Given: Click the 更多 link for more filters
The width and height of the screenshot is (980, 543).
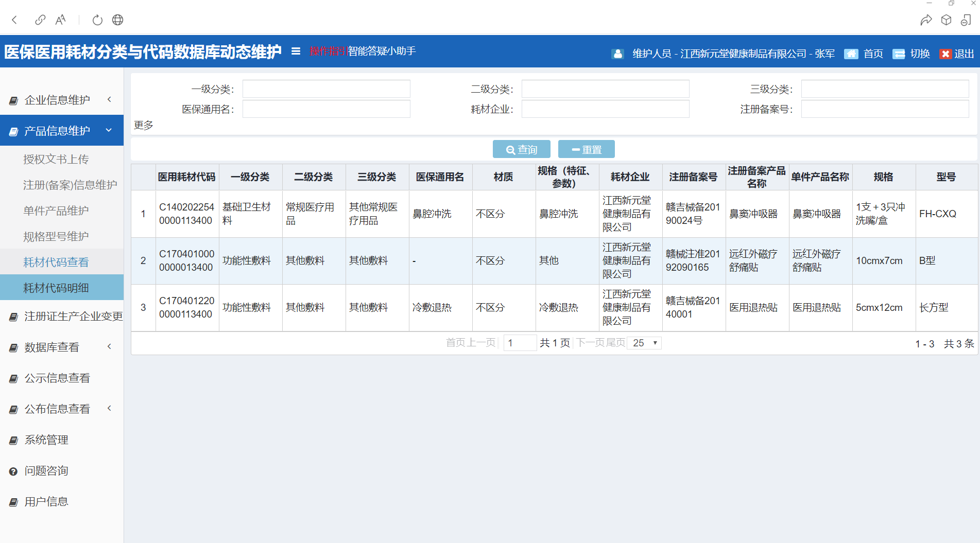Looking at the screenshot, I should tap(144, 125).
